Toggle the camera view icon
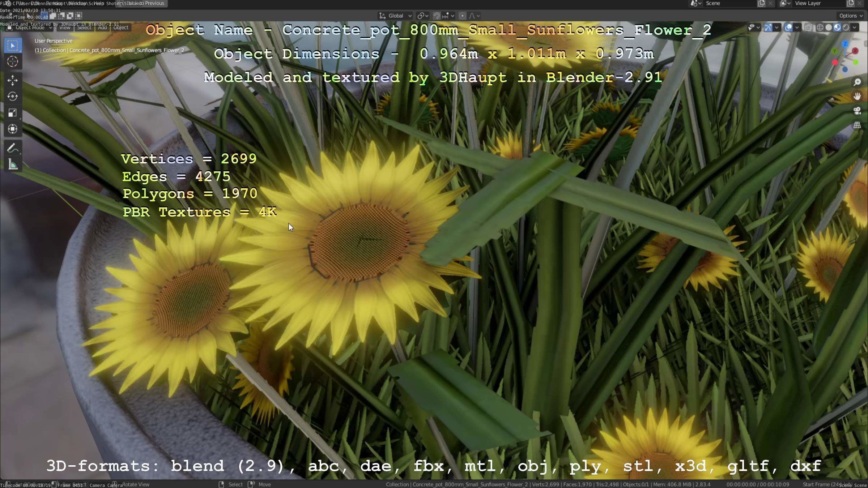The width and height of the screenshot is (868, 488). click(857, 111)
